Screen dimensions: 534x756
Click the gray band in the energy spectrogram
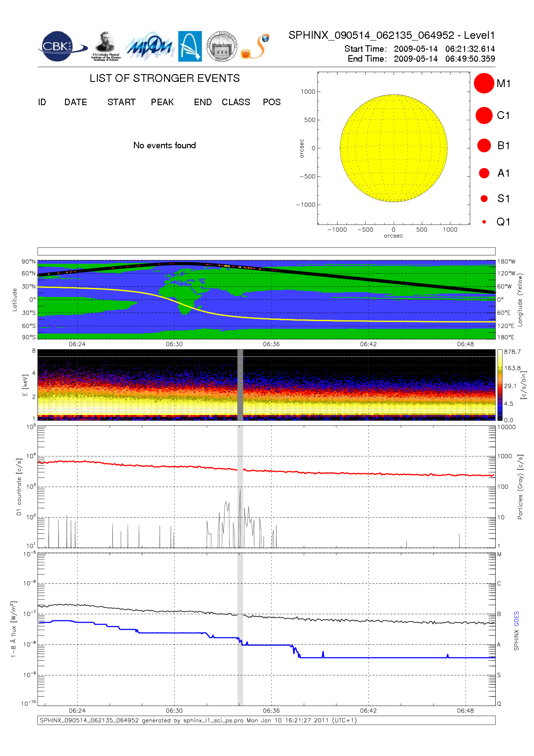[x=240, y=385]
